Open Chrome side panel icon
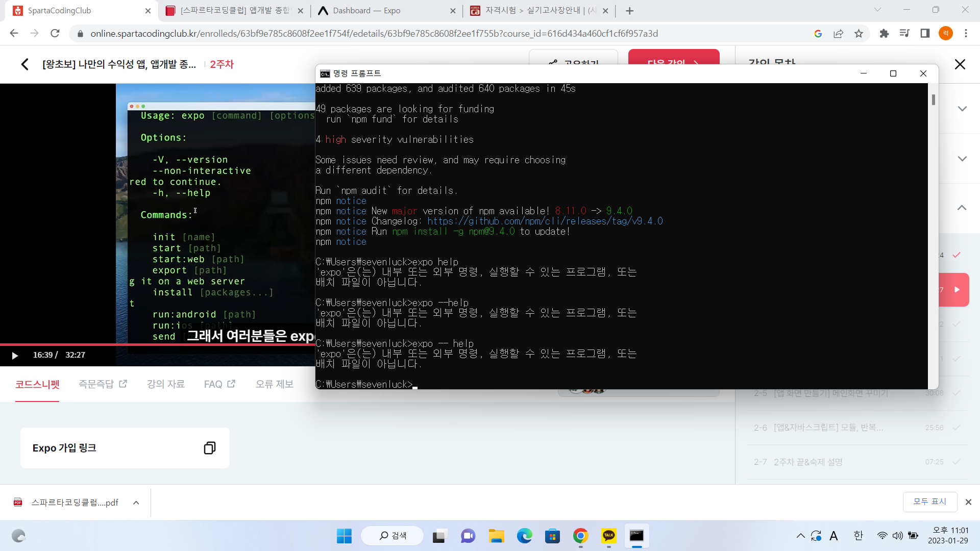The width and height of the screenshot is (980, 551). click(x=925, y=34)
